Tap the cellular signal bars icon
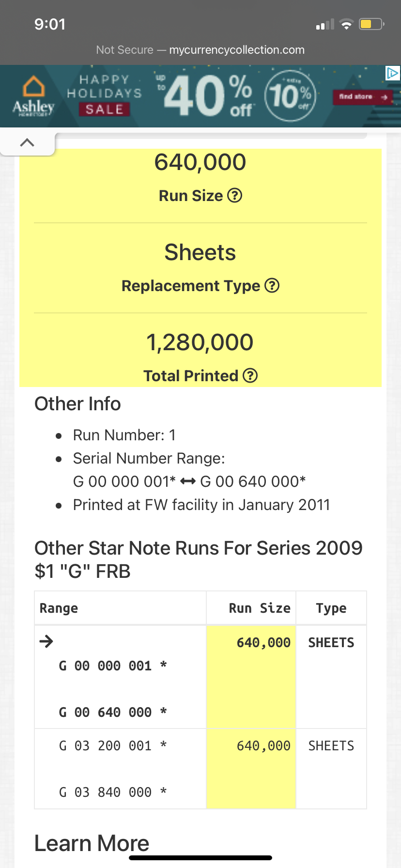The image size is (401, 868). pyautogui.click(x=325, y=24)
